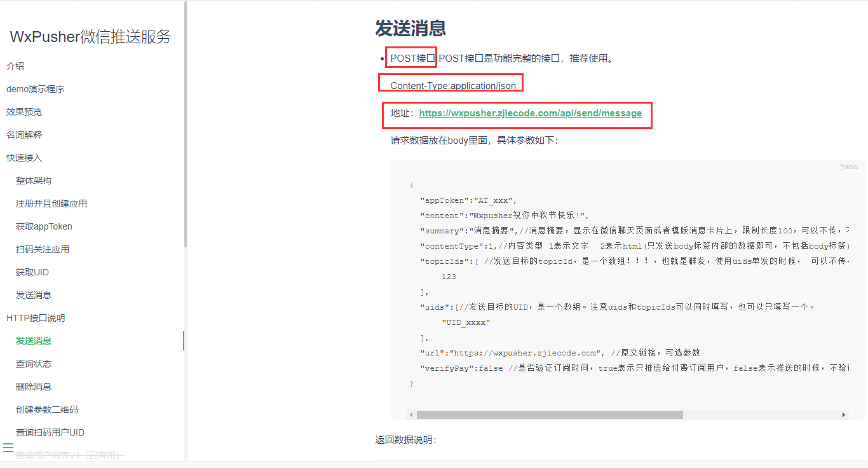Toggle the sidebar with the hamburger icon
This screenshot has height=468, width=868.
coord(8,448)
